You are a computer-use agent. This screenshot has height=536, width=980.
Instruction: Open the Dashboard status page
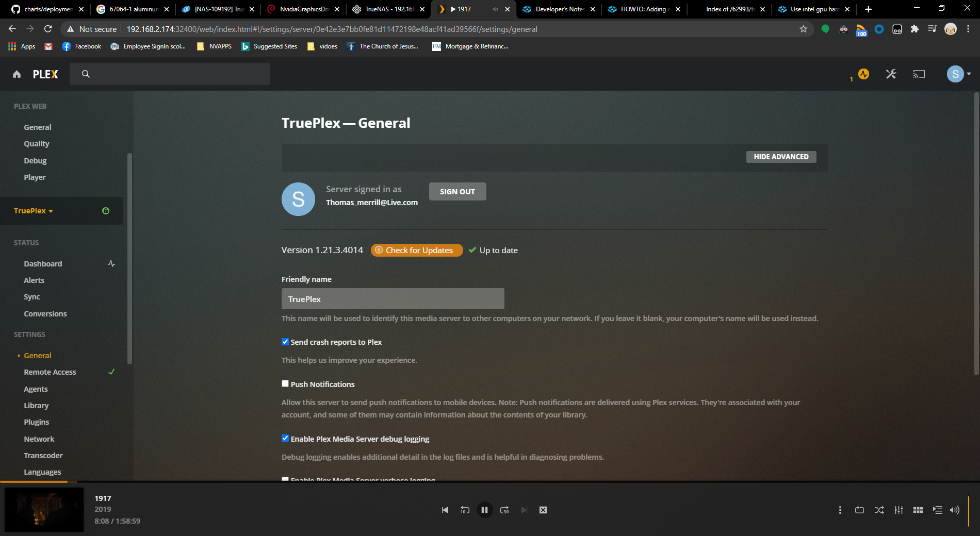(x=43, y=264)
